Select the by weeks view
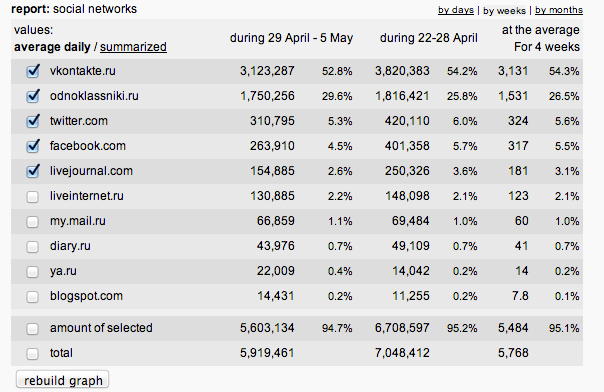 click(504, 11)
